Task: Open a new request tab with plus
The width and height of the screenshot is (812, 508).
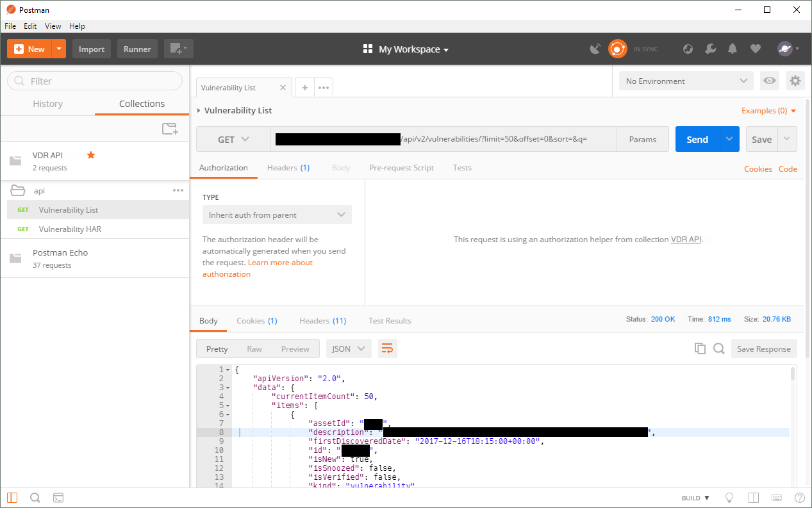Action: pyautogui.click(x=305, y=88)
